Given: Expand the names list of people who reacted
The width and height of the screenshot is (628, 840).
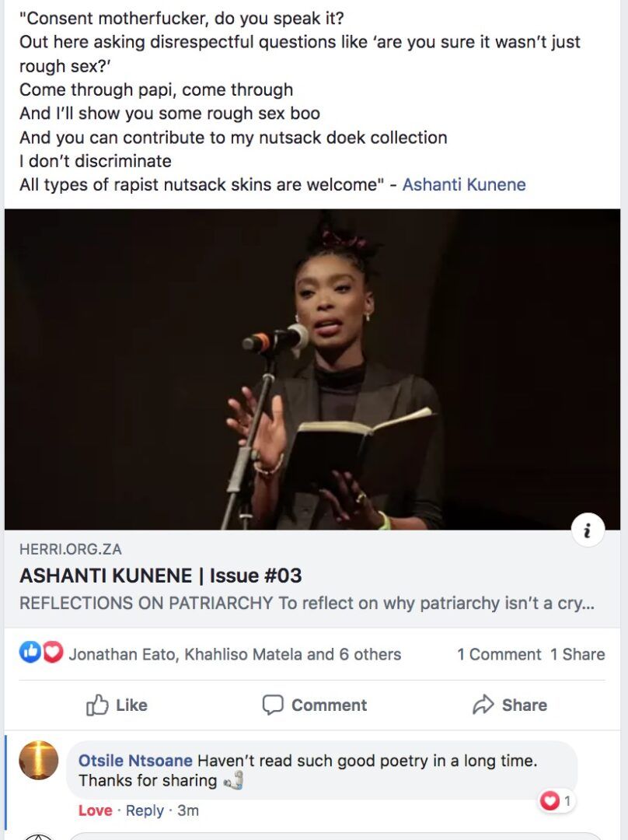Looking at the screenshot, I should pyautogui.click(x=232, y=654).
